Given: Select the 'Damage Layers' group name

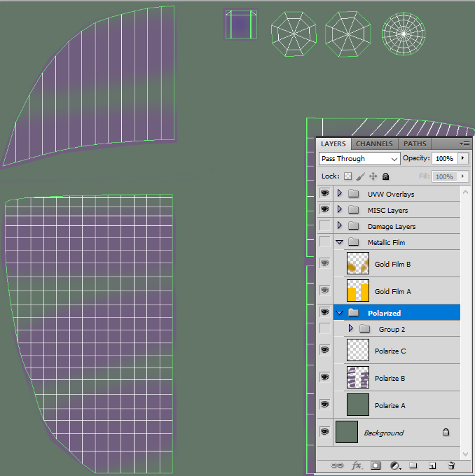Looking at the screenshot, I should 392,227.
